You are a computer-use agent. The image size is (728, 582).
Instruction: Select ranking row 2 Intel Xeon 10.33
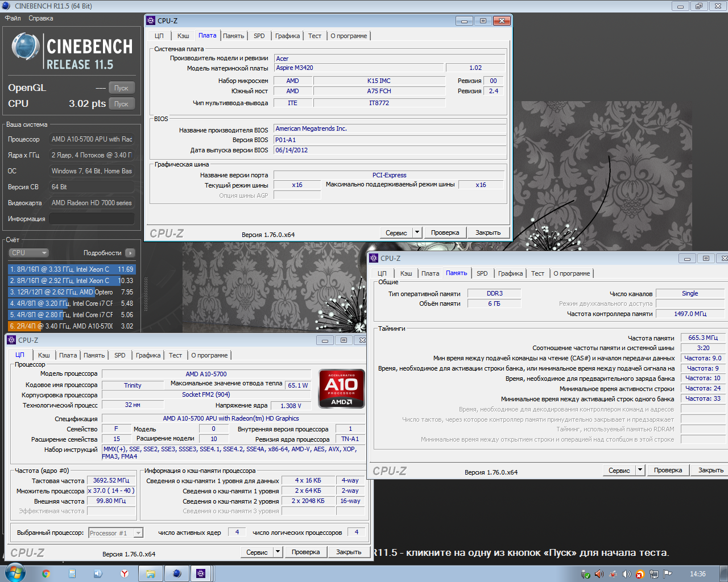(72, 281)
